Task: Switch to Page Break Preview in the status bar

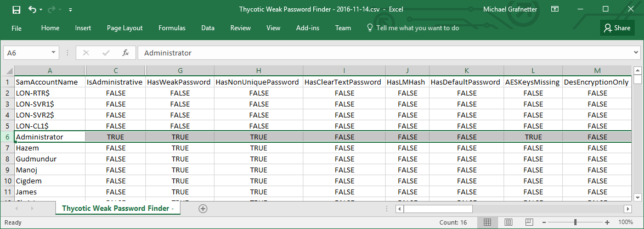Action: [x=530, y=222]
